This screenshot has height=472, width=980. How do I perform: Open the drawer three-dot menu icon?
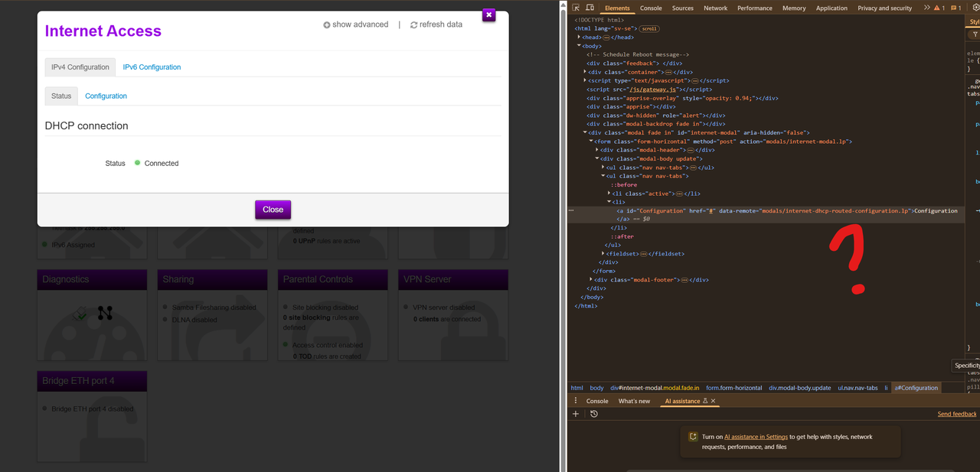point(576,401)
